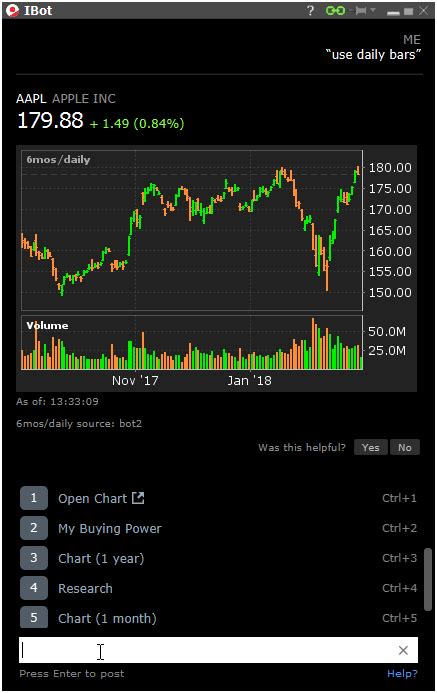This screenshot has width=437, height=693.
Task: Click the Ctrl+3 shortcut label
Action: (399, 558)
